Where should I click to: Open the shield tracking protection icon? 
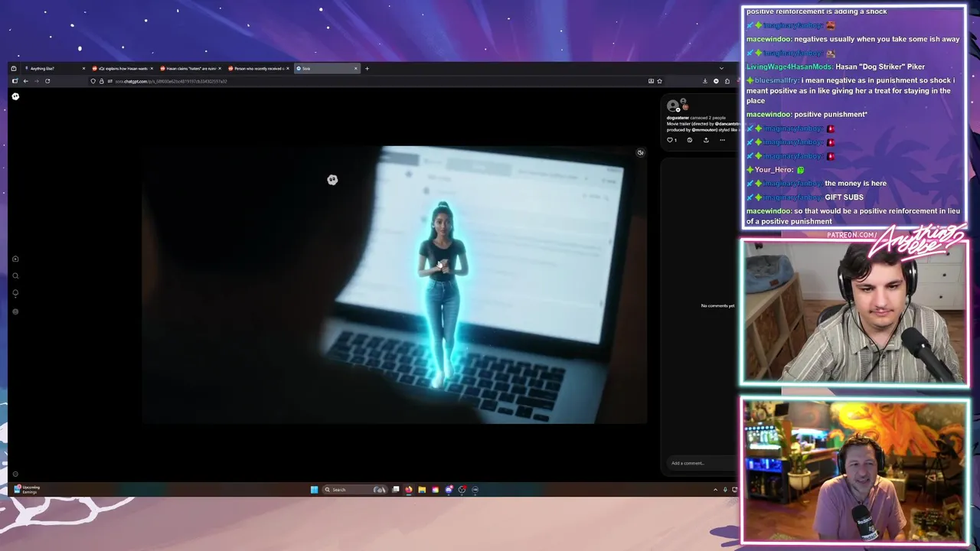tap(93, 81)
